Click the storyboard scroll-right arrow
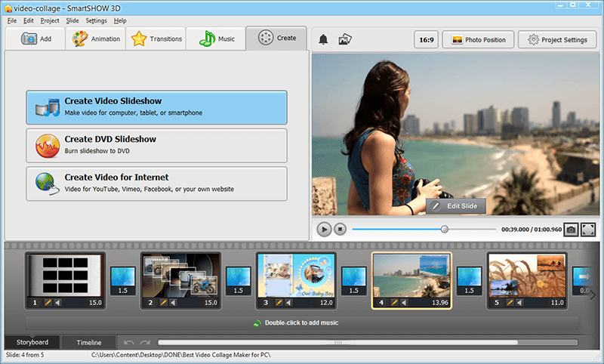Screen dimensions: 604x364 point(593,295)
